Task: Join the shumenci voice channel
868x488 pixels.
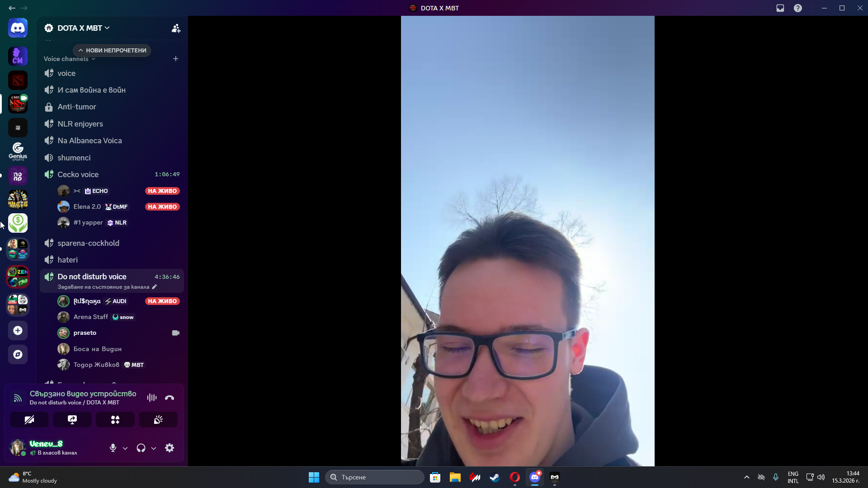Action: point(112,158)
